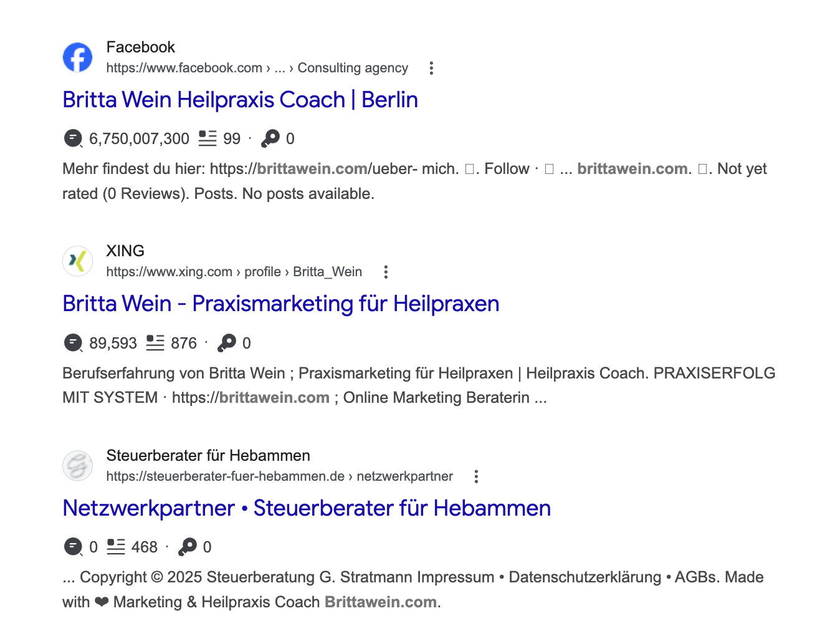
Task: Click the Britta_Wein breadcrumb in the XING URL
Action: coord(328,272)
